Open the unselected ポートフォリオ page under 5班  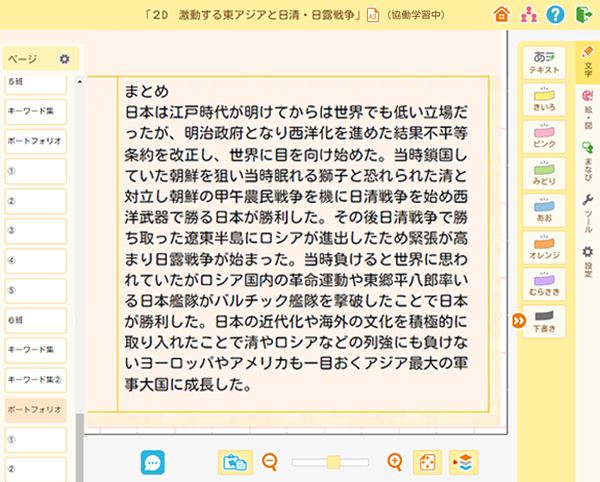coord(36,141)
